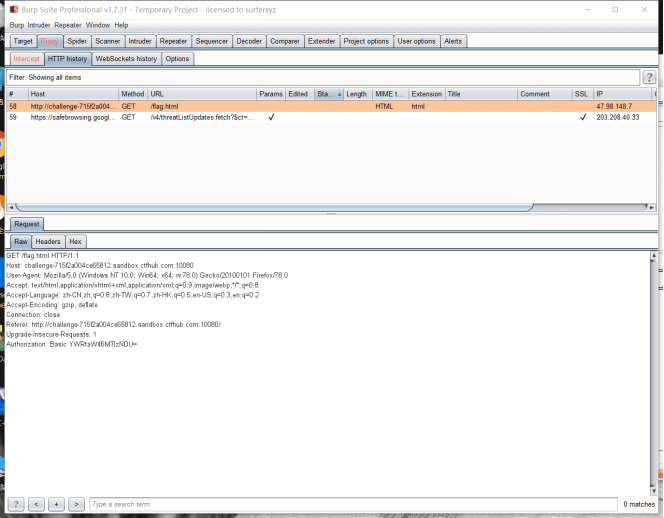Click the Filter: Showing all items bar
664x518 pixels.
pos(323,77)
